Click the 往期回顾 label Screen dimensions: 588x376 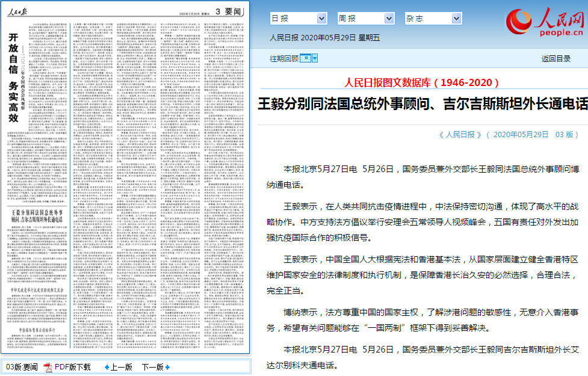(x=284, y=59)
